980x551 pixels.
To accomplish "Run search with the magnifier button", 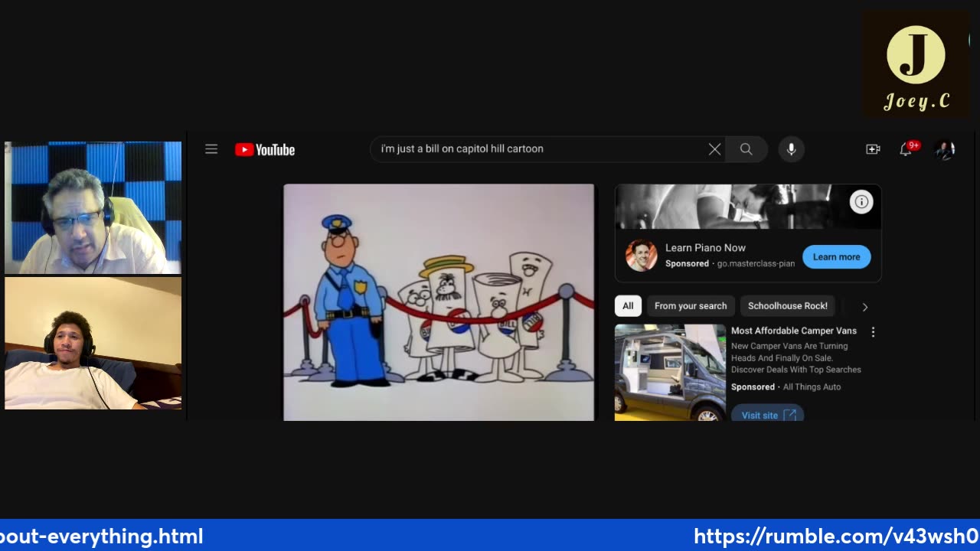I will pyautogui.click(x=746, y=149).
